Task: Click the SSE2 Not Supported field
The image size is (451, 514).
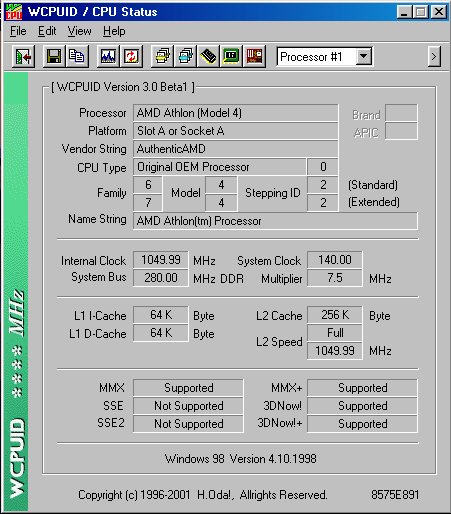Action: point(188,424)
